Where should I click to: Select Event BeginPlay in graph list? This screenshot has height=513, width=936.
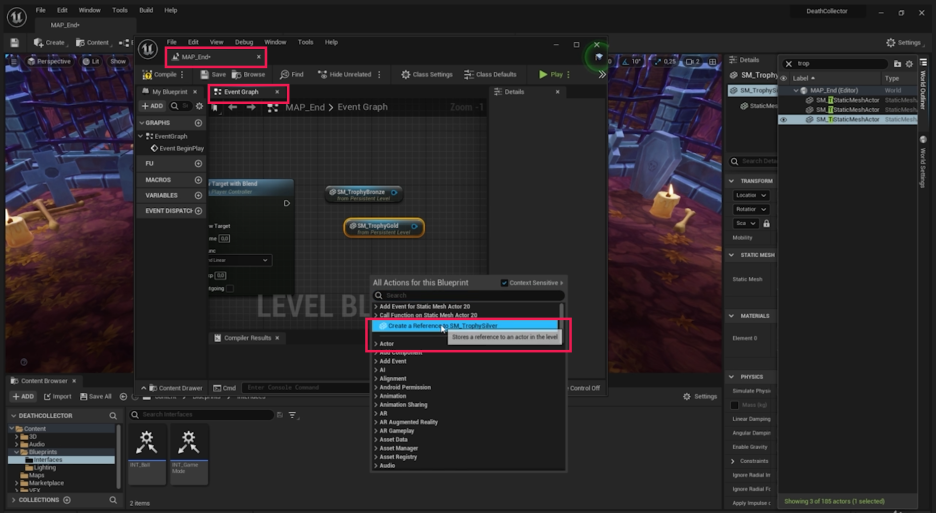[177, 148]
